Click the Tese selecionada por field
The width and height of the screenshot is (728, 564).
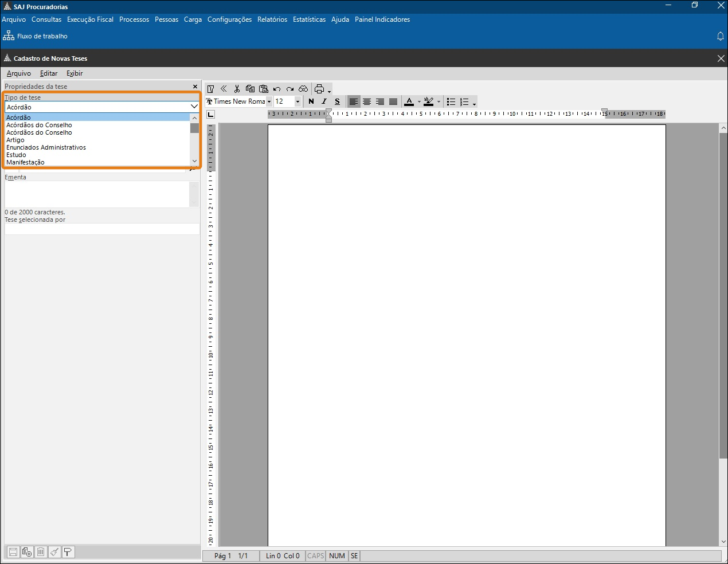coord(102,229)
